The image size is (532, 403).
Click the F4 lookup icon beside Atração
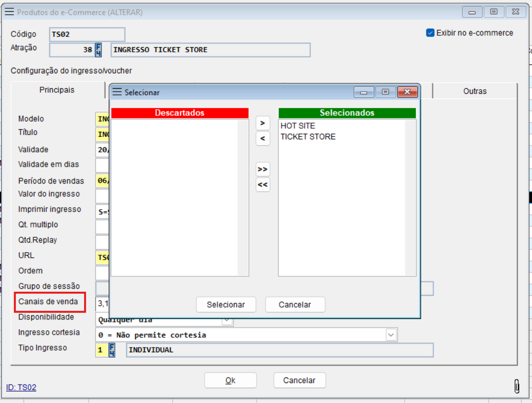coord(98,50)
